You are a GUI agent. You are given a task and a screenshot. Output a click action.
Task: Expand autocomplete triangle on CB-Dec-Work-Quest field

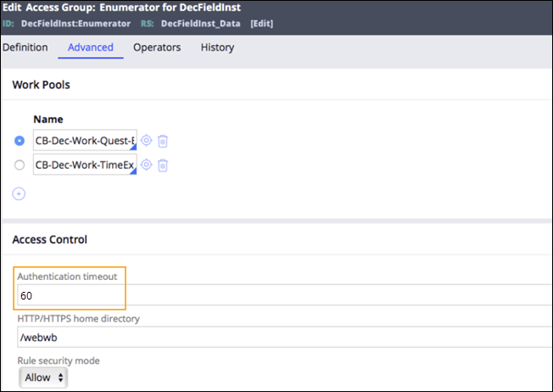point(132,148)
